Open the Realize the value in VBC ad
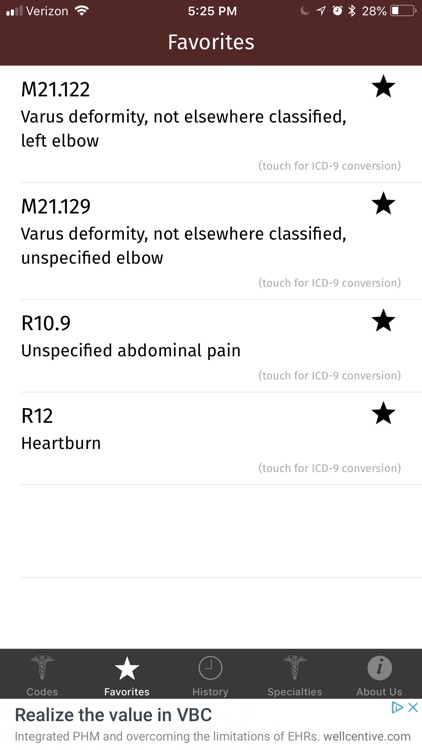This screenshot has width=422, height=750. coord(211,725)
